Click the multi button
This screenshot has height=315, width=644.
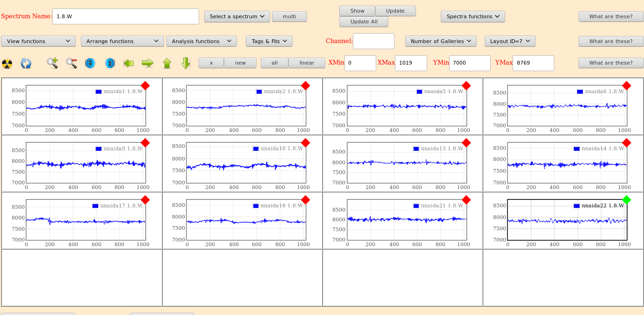click(x=289, y=16)
